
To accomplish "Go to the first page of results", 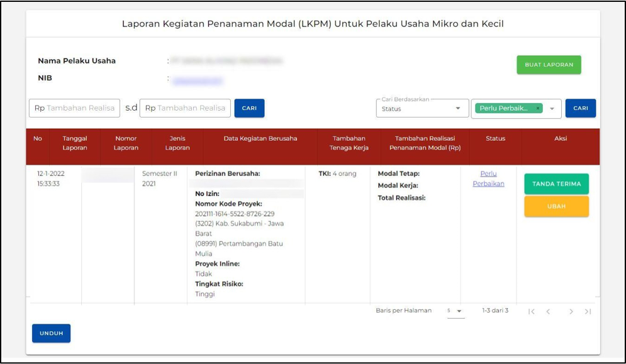I will tap(532, 312).
